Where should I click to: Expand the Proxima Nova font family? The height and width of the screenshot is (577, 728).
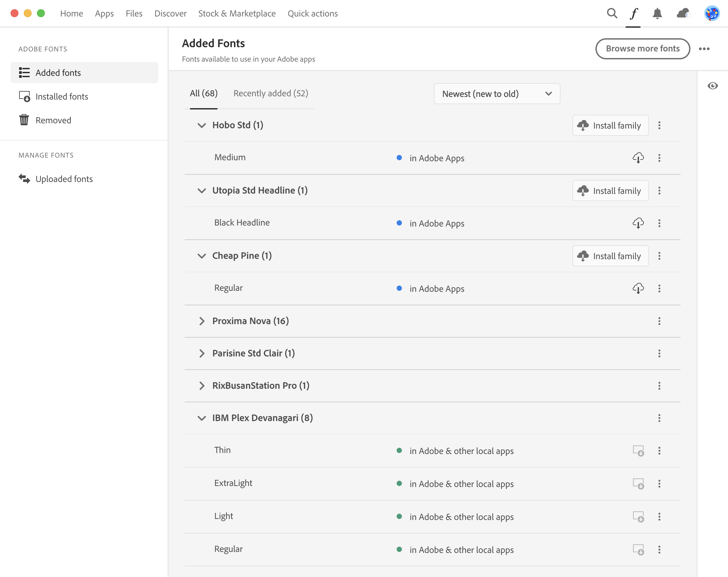pyautogui.click(x=201, y=321)
